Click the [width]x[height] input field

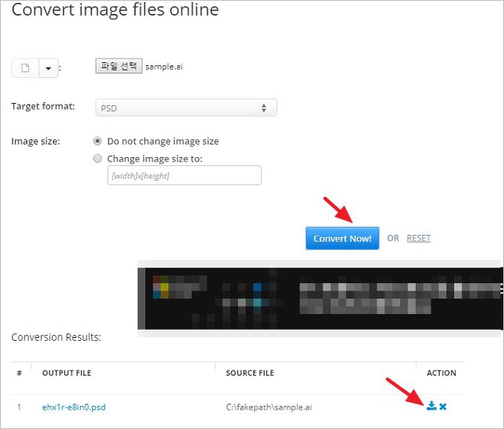184,175
